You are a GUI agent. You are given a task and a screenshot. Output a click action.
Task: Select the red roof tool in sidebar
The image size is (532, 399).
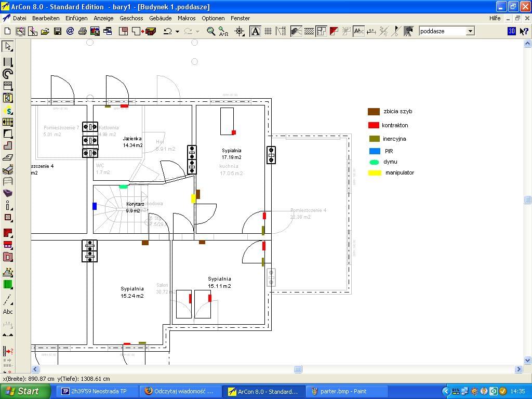[8, 245]
